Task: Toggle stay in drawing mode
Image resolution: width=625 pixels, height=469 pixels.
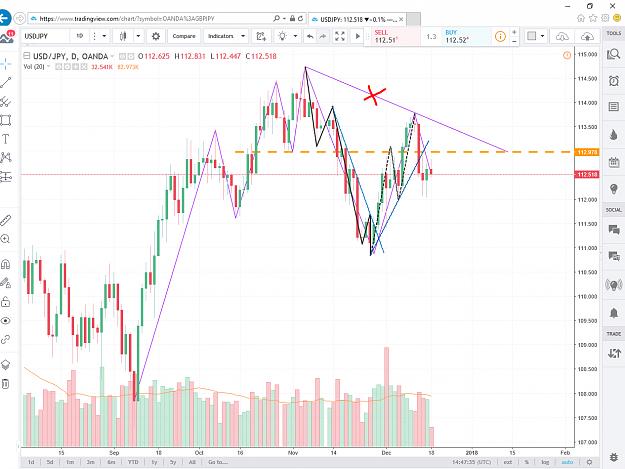Action: pyautogui.click(x=6, y=283)
